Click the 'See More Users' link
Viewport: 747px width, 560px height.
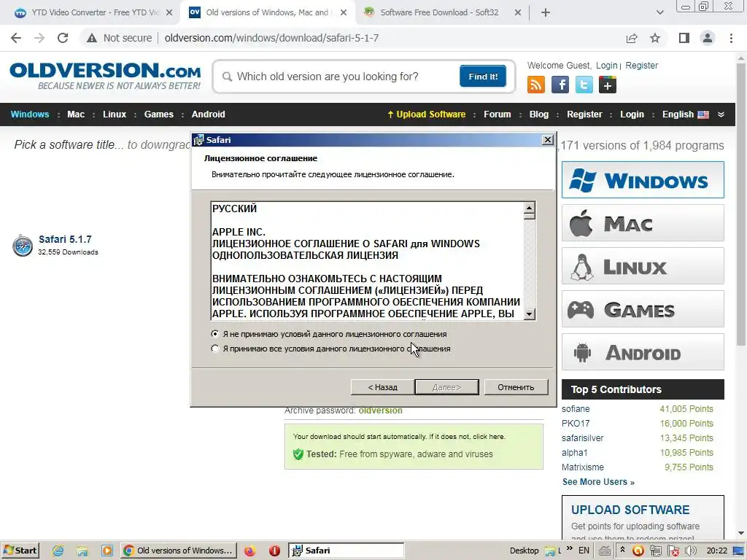click(598, 482)
